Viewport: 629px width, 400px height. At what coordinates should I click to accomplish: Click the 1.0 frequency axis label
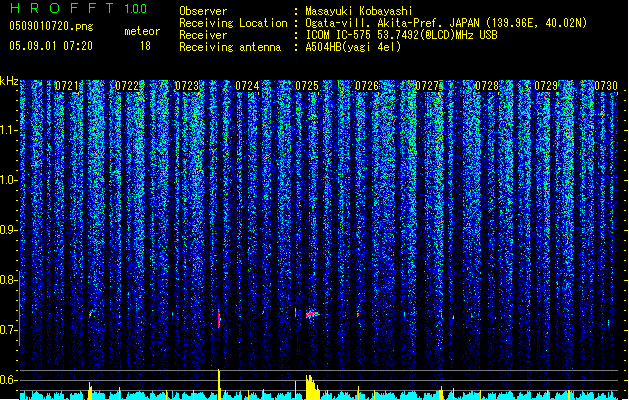pyautogui.click(x=8, y=180)
